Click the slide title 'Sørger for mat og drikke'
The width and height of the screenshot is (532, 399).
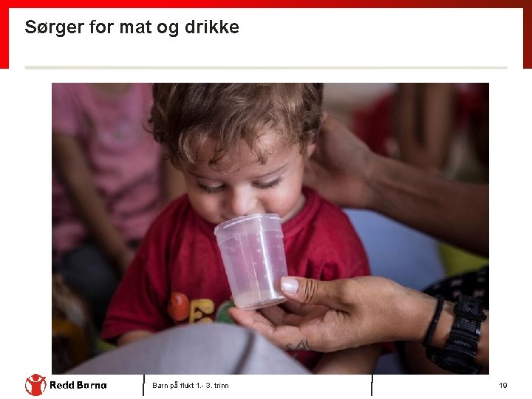pos(132,27)
